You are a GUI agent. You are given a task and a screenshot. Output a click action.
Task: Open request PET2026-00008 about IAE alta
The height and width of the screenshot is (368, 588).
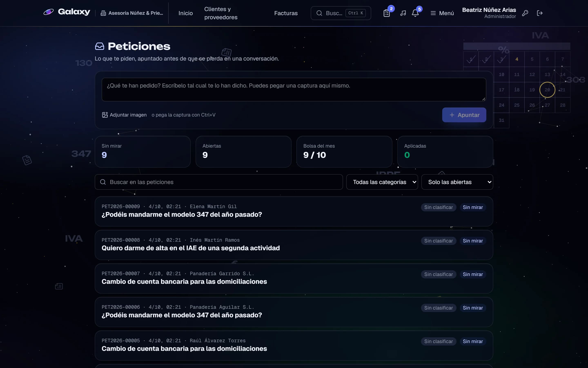click(x=294, y=245)
